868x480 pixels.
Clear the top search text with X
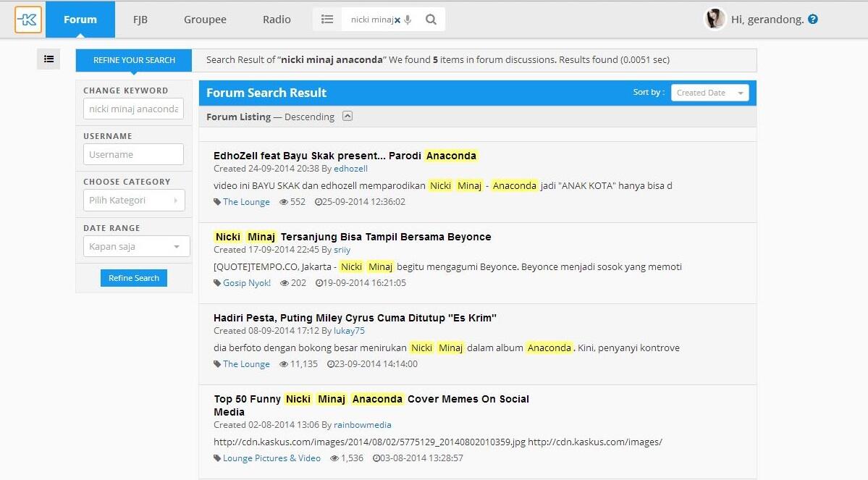[x=397, y=20]
